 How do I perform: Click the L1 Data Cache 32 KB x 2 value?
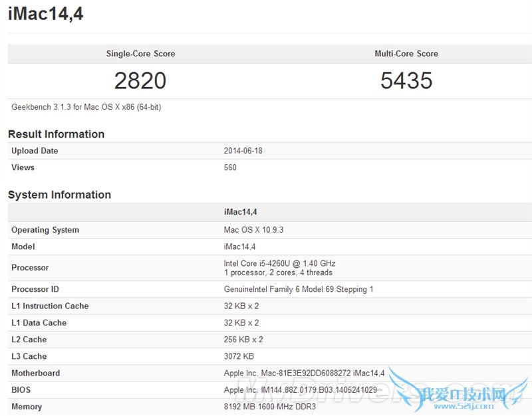click(x=241, y=323)
